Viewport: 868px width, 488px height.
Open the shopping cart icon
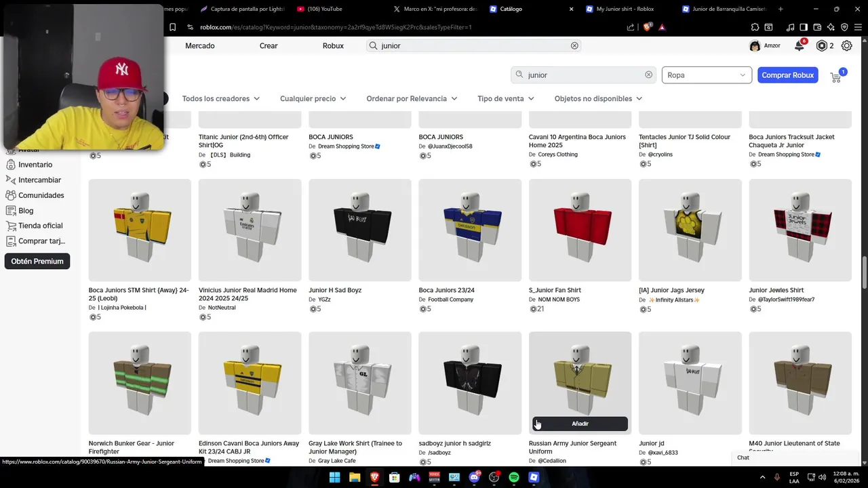point(835,77)
